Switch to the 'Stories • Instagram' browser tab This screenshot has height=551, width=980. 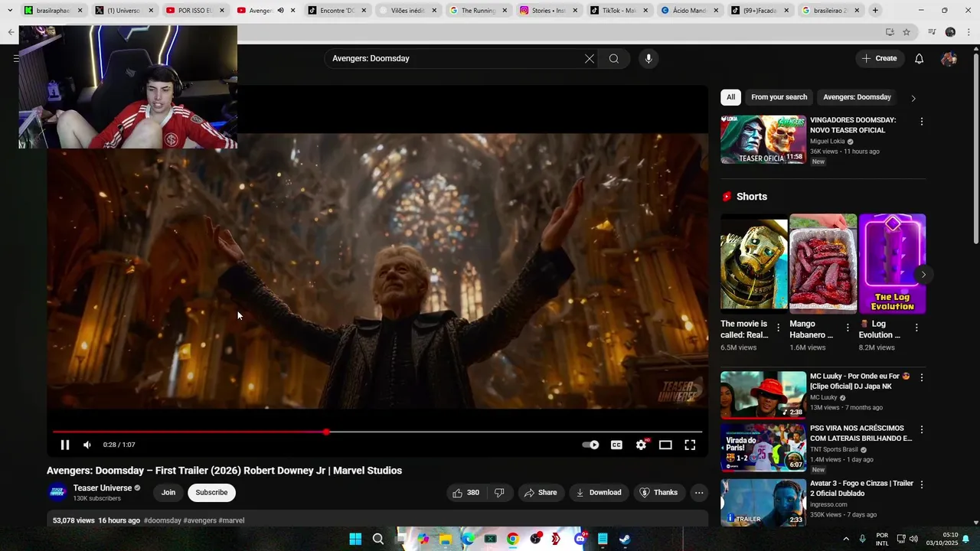pyautogui.click(x=548, y=11)
